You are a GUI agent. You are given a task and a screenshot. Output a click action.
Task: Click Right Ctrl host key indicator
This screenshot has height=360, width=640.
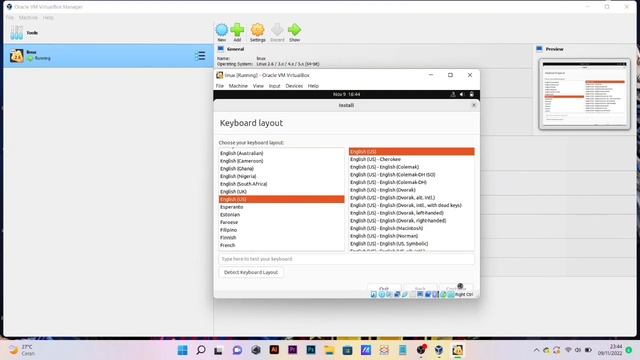click(x=464, y=294)
